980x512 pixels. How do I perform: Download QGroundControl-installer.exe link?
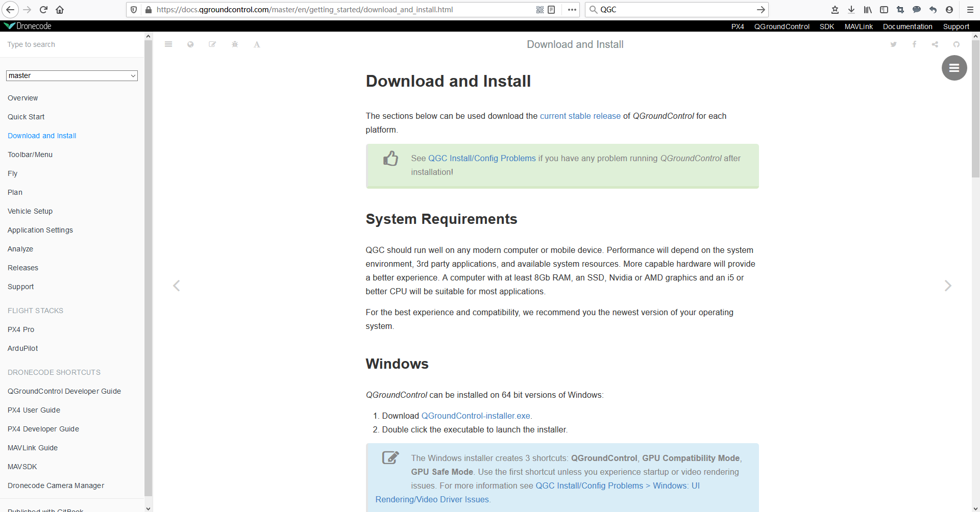click(476, 416)
